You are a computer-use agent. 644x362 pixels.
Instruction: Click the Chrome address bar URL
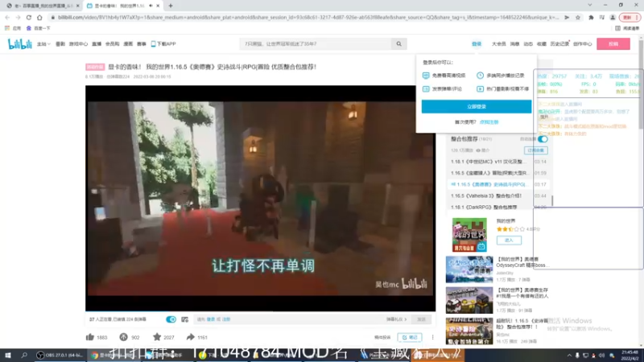[x=308, y=17]
